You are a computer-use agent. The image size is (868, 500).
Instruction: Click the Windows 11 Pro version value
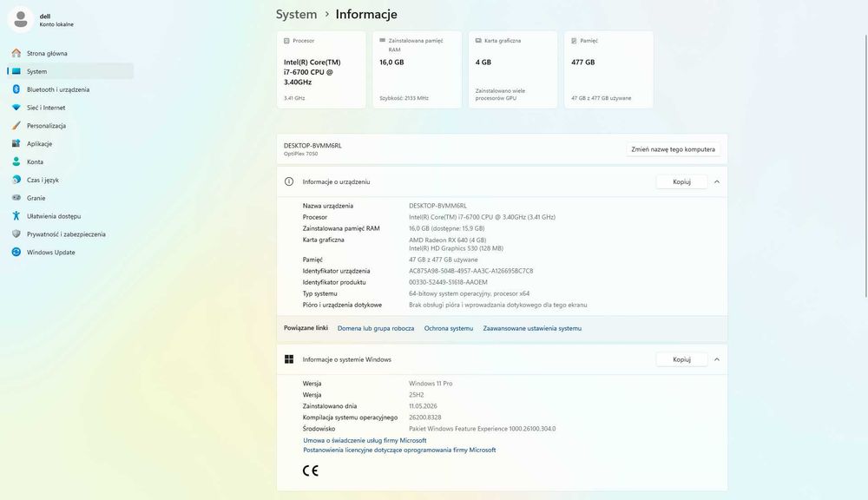coord(431,383)
